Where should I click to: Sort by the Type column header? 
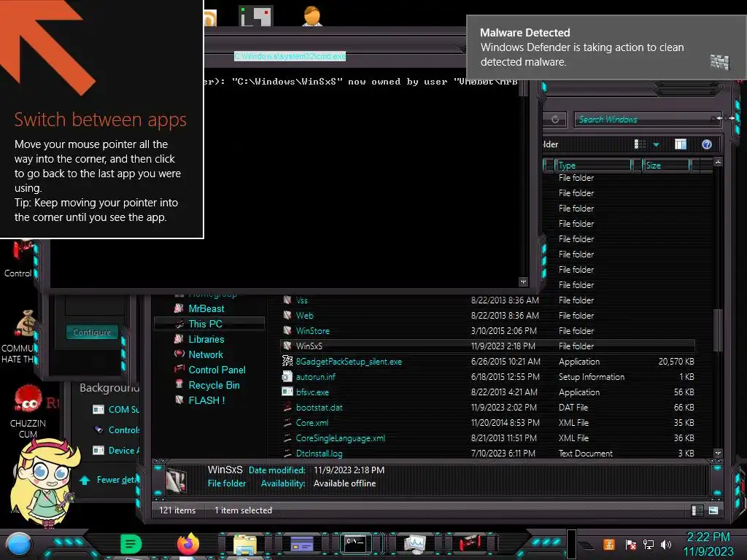pos(594,166)
